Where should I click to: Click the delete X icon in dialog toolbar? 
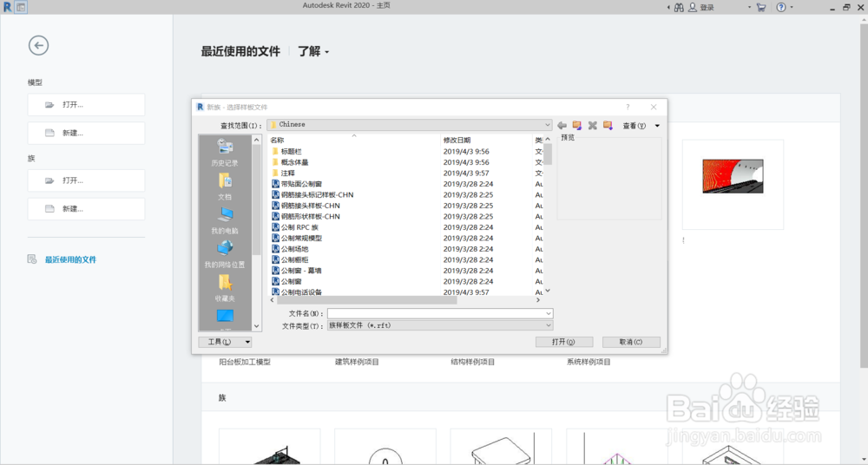(x=592, y=126)
